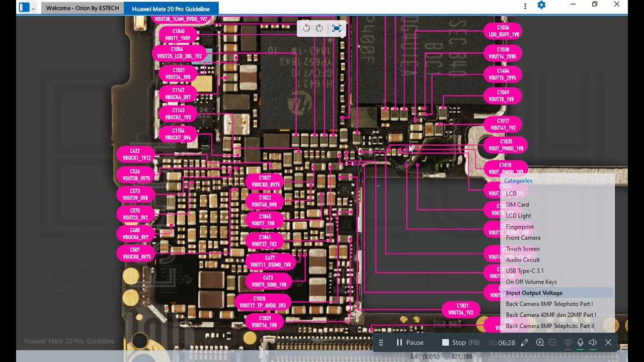This screenshot has width=644, height=362.
Task: Click the C1021 VOUT36_1V2 label
Action: pos(461,309)
